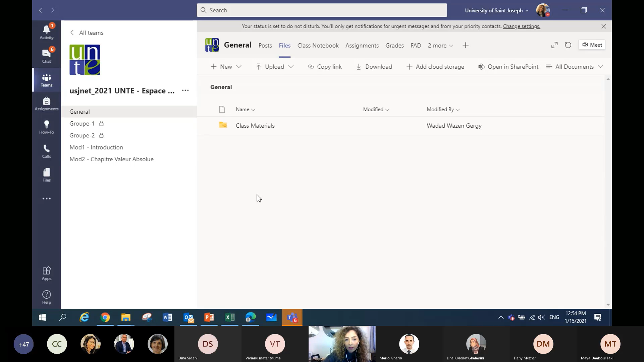Click the +47 participants overflow bubble

tap(23, 344)
